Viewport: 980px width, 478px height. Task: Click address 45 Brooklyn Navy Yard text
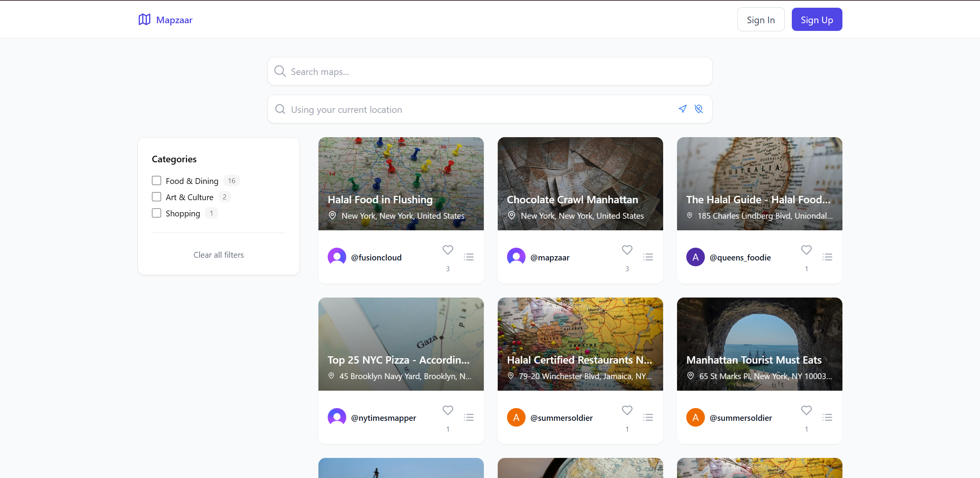click(x=405, y=376)
